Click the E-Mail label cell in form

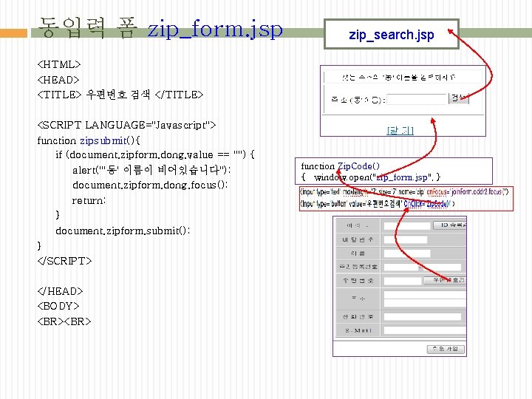point(358,330)
